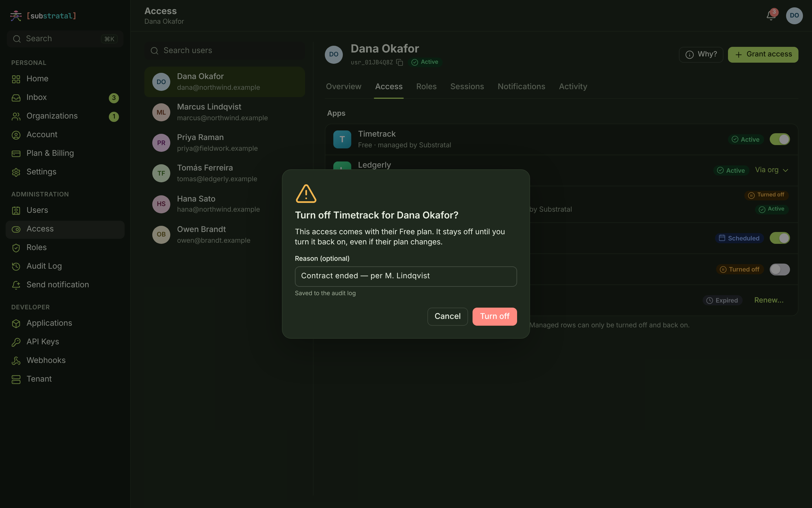
Task: Open the DO profile avatar top right
Action: click(x=794, y=16)
